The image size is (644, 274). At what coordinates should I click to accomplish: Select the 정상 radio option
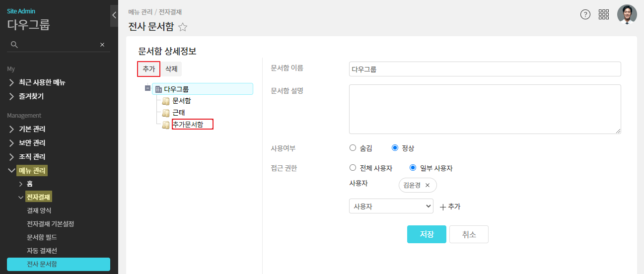pyautogui.click(x=395, y=148)
